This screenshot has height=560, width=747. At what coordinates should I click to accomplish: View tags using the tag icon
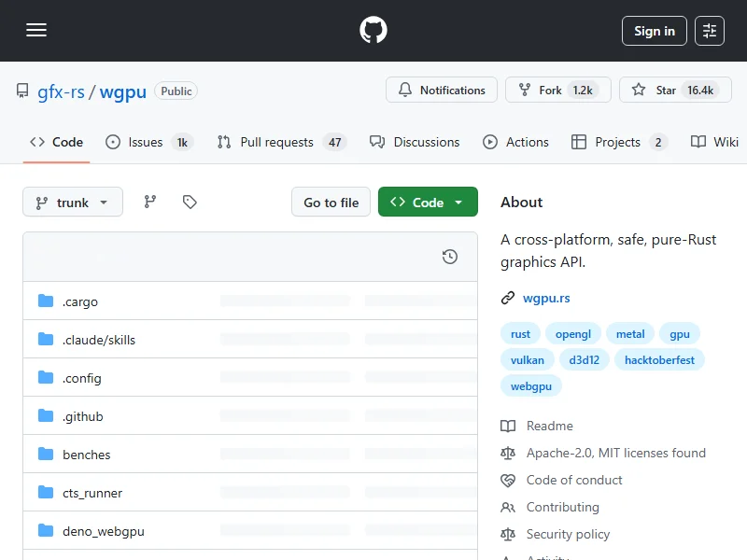pyautogui.click(x=190, y=202)
